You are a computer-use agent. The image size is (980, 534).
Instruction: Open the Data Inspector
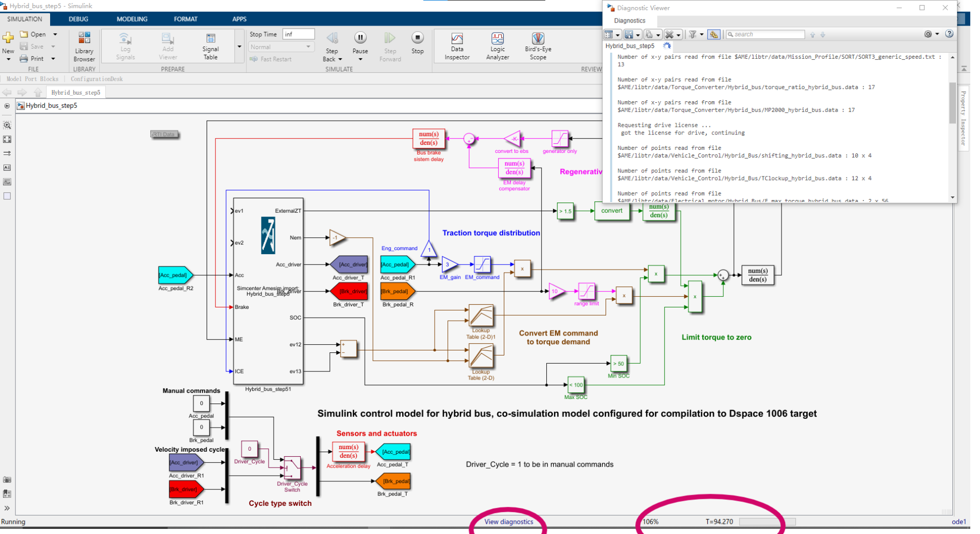coord(457,46)
